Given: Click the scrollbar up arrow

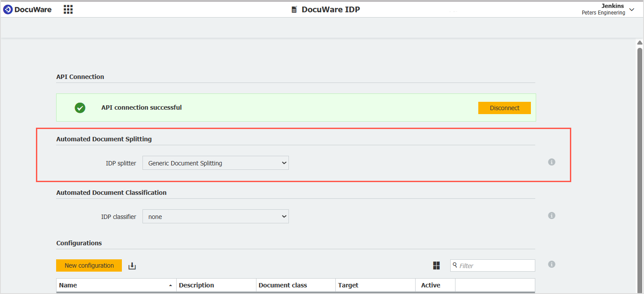Looking at the screenshot, I should click(640, 43).
